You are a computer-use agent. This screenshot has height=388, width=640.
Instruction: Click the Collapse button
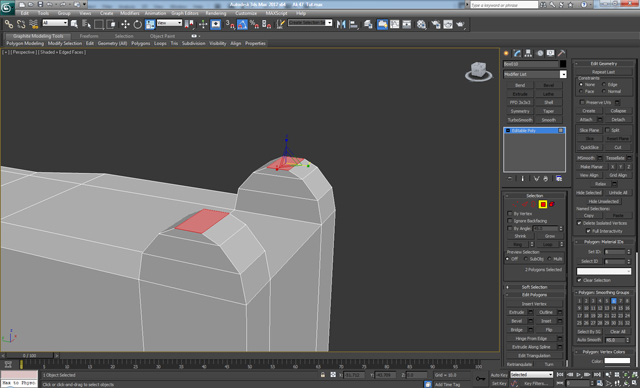tap(618, 111)
